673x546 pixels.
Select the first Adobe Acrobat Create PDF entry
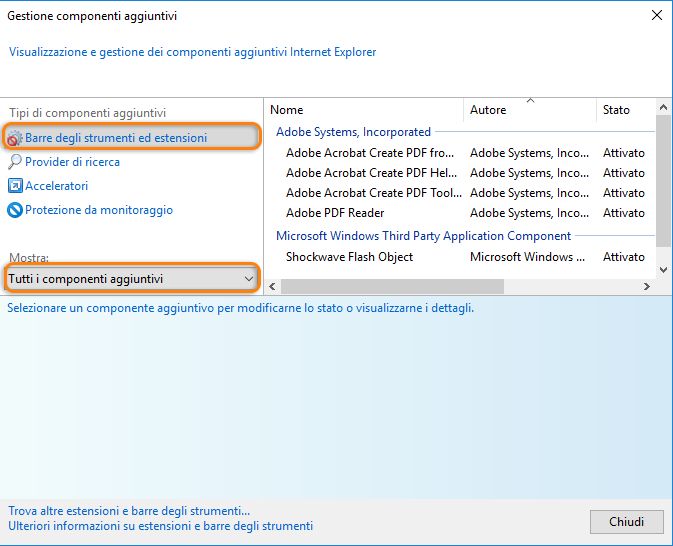pyautogui.click(x=369, y=153)
